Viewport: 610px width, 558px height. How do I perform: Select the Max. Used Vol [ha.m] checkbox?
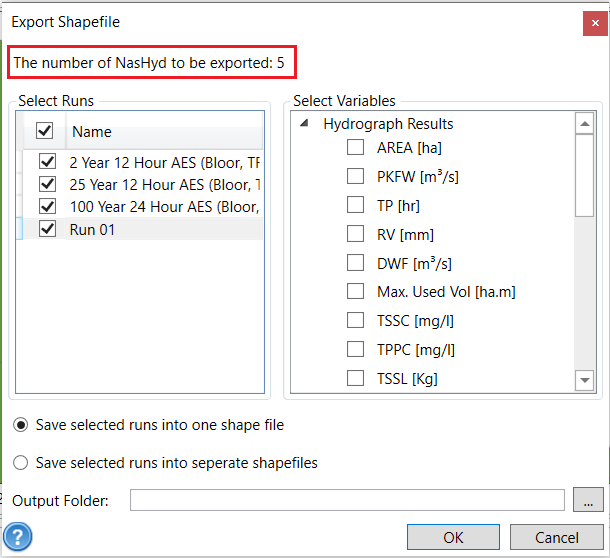[355, 292]
